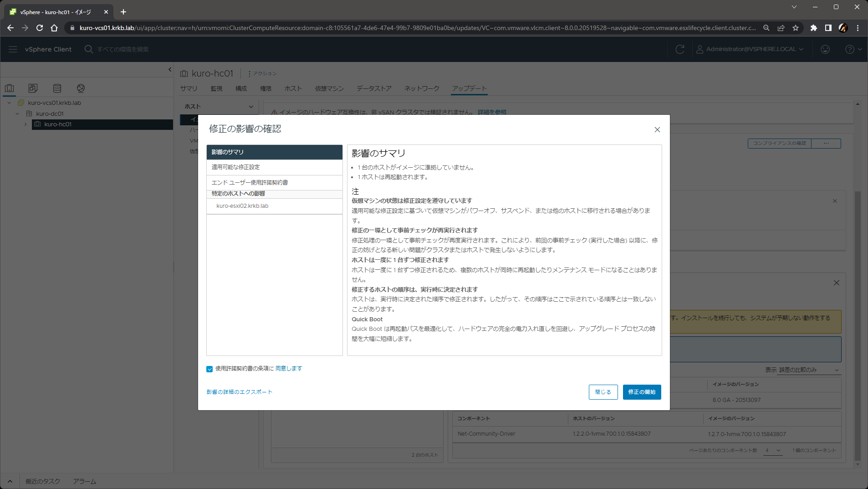This screenshot has width=868, height=489.
Task: Select 適用可能な修正設定 in dialog sidebar
Action: [235, 167]
